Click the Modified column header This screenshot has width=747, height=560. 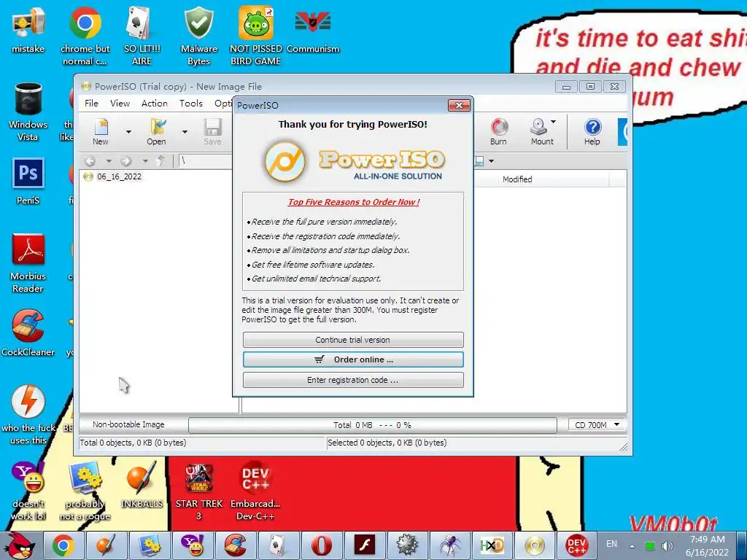coord(553,179)
